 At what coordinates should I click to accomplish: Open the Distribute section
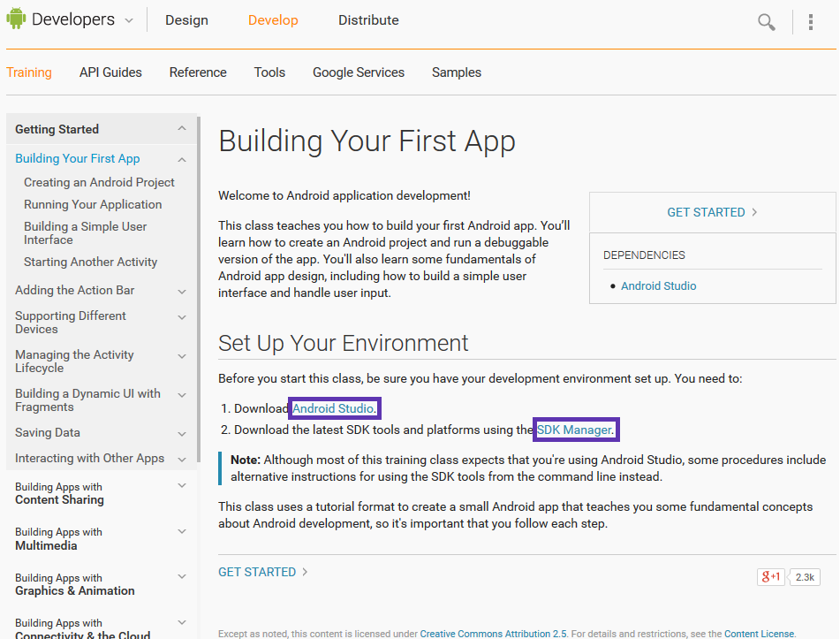(368, 19)
